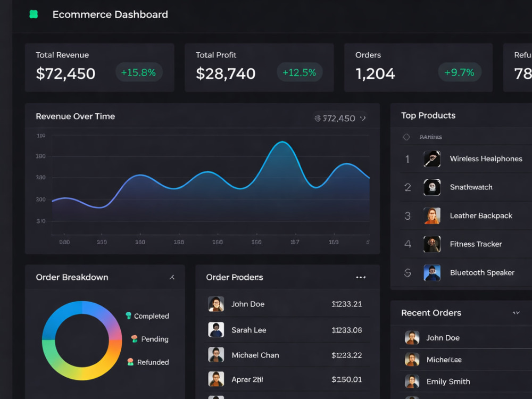Toggle the Refunded legend icon
The width and height of the screenshot is (532, 399).
130,362
